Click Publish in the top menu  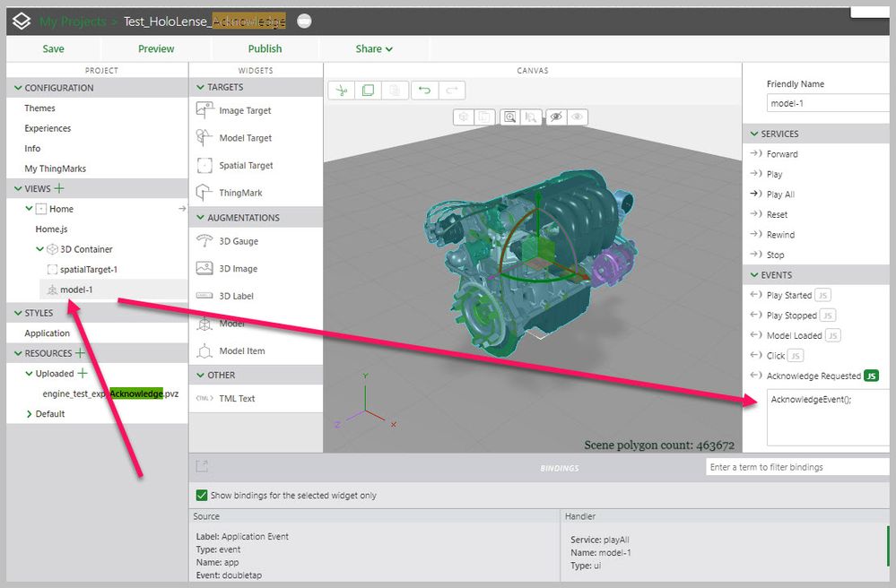265,48
